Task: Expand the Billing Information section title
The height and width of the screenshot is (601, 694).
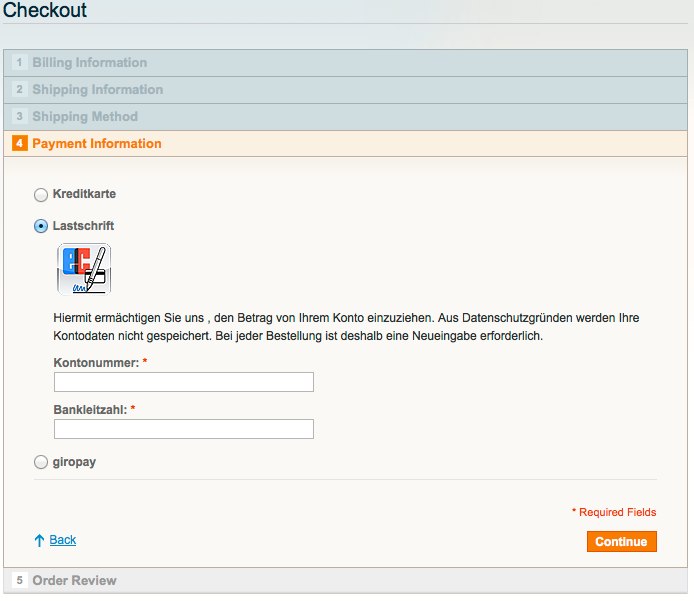Action: (90, 63)
